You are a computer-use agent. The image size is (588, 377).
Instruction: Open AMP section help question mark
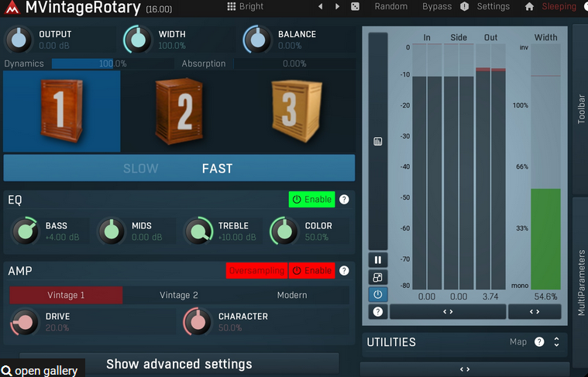point(344,271)
